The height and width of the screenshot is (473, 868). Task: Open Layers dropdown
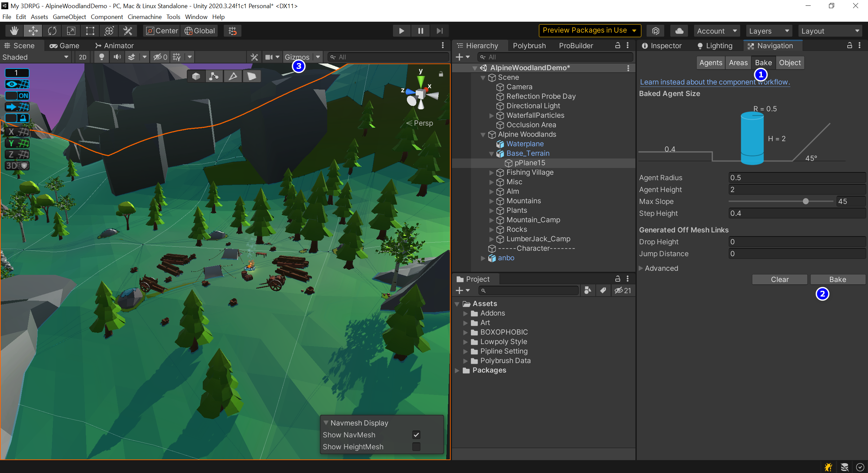click(x=769, y=31)
